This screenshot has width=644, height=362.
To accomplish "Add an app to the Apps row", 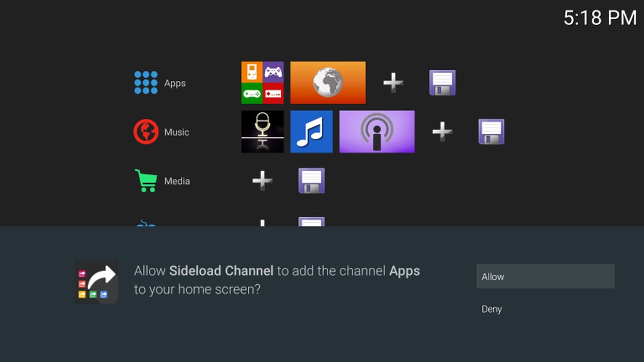I will click(x=393, y=83).
